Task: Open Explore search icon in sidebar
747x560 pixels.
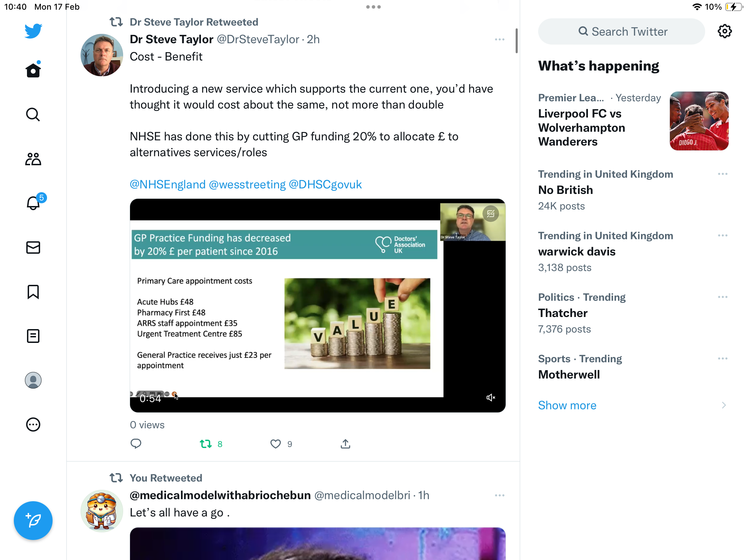Action: point(33,114)
